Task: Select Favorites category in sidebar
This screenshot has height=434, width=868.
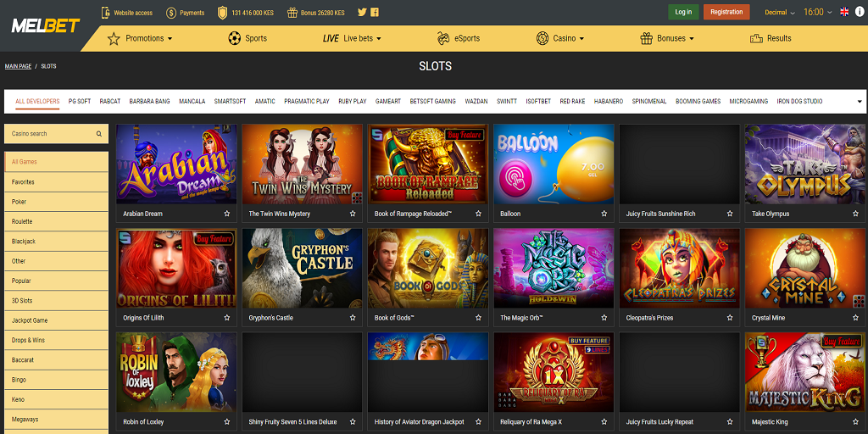Action: click(57, 181)
